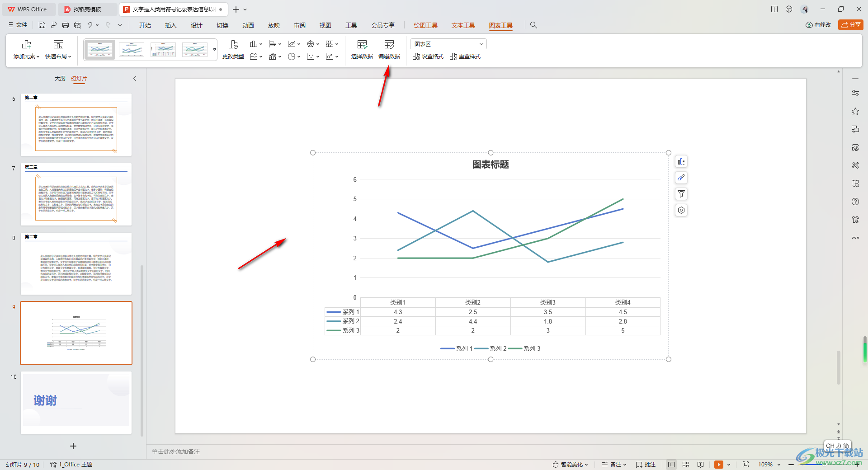This screenshot has height=470, width=868.
Task: Open the bar chart type dropdown
Action: click(x=275, y=44)
